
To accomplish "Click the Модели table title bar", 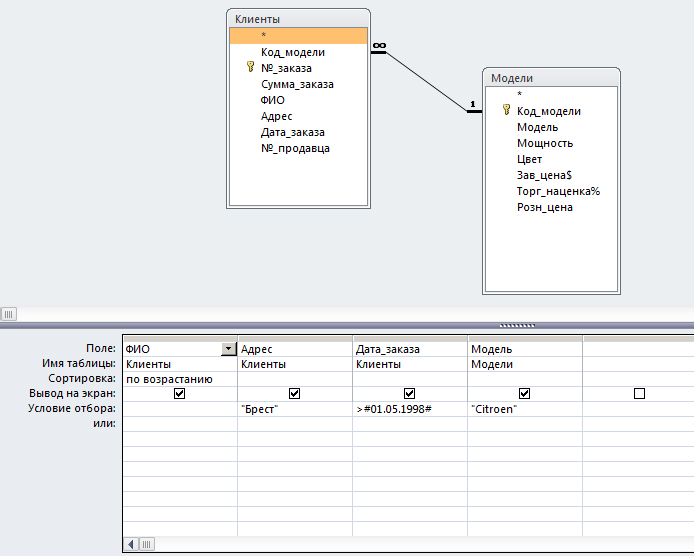I will pos(551,78).
